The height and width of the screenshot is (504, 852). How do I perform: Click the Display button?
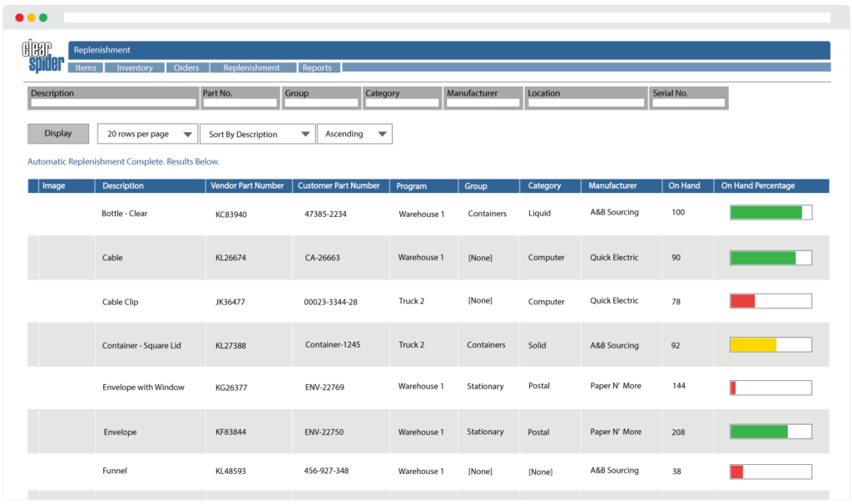pos(57,133)
